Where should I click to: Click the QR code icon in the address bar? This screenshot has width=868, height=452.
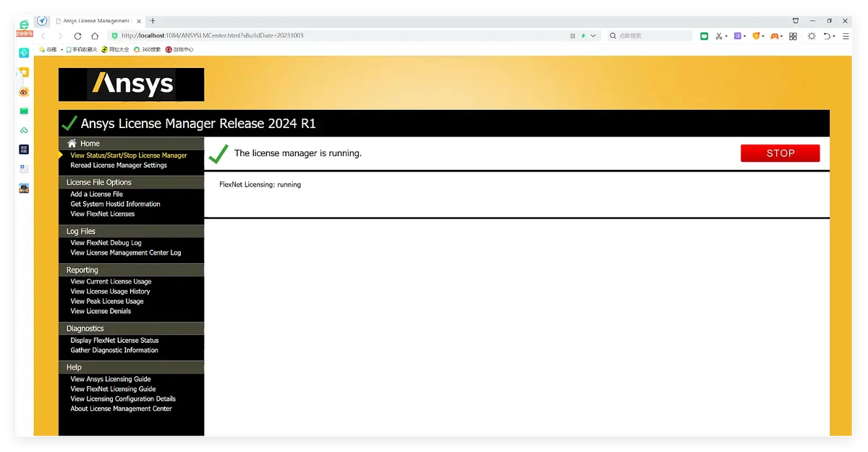pos(572,35)
